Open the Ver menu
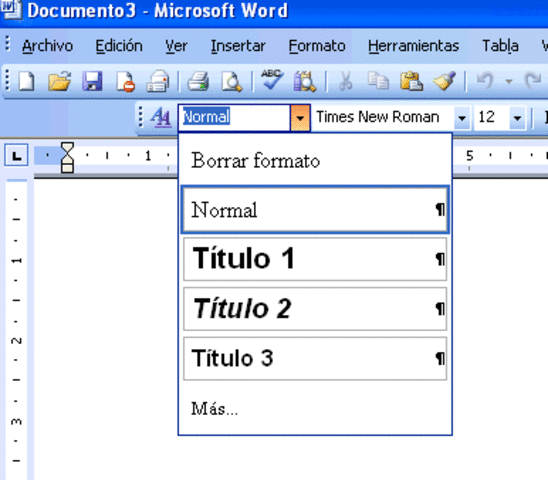548x480 pixels. [176, 46]
